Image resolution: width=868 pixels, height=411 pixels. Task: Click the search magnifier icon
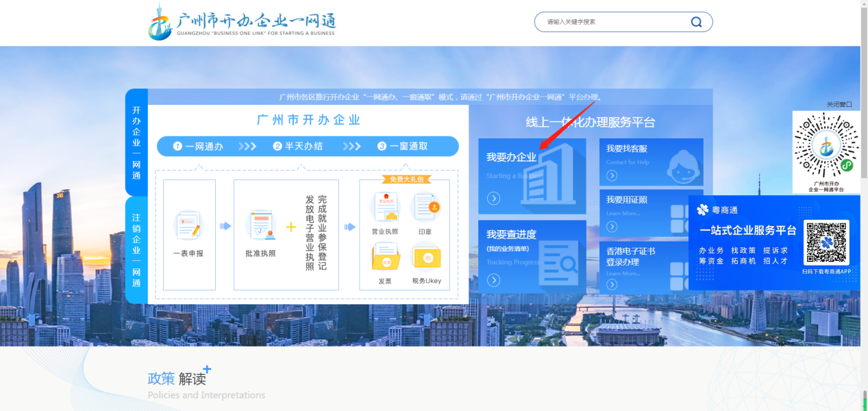696,21
